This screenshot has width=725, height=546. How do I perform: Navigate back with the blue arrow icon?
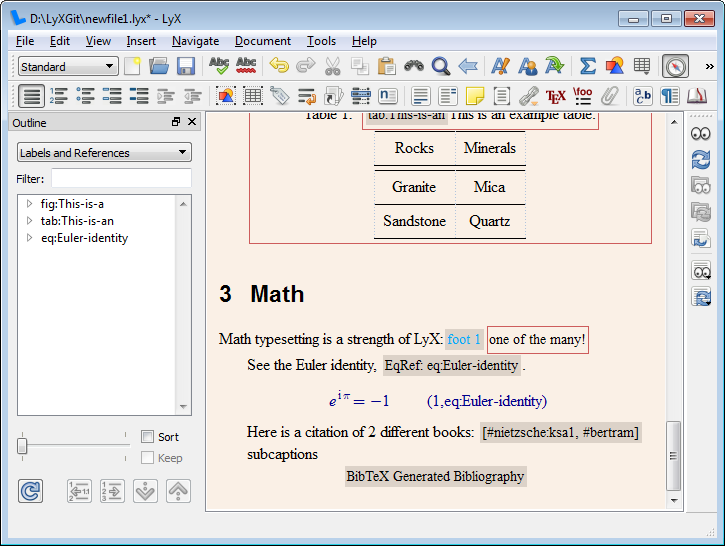[x=468, y=66]
